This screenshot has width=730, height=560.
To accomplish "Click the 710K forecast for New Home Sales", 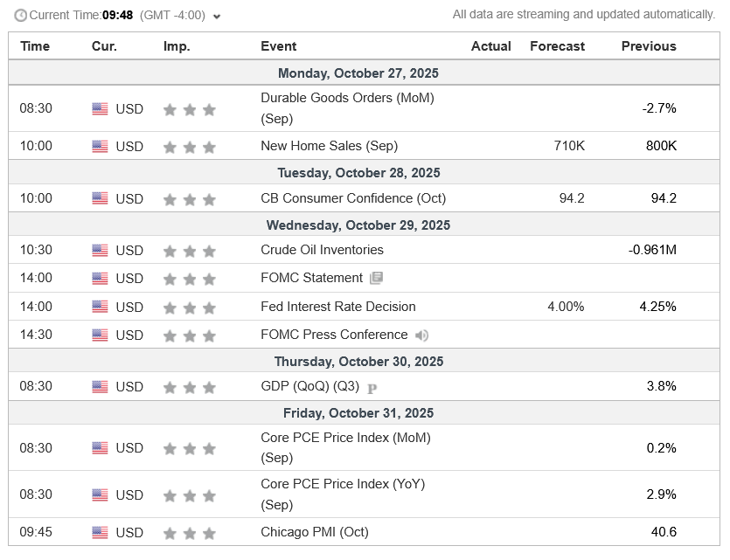I will point(569,146).
